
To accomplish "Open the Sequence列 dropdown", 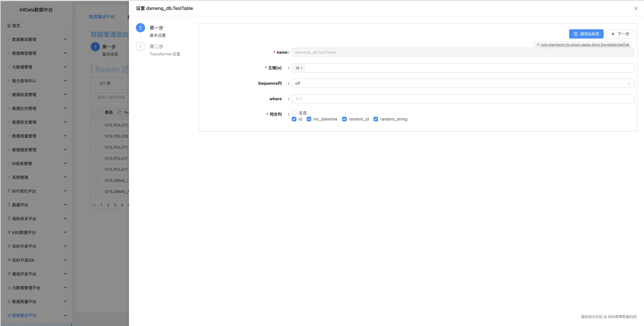I will pyautogui.click(x=462, y=83).
